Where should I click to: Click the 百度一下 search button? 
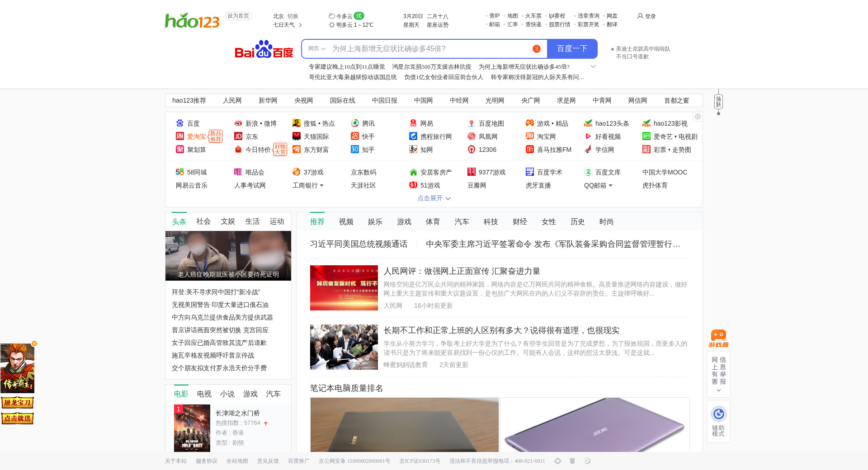point(572,49)
